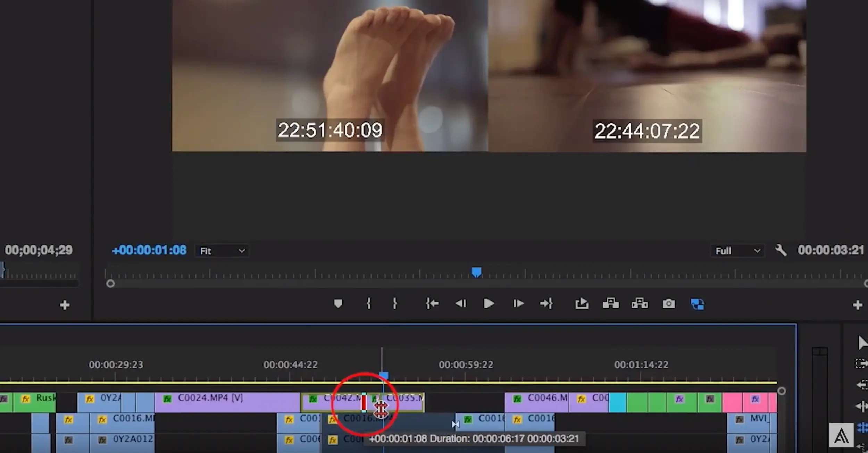Select the Track Select Forward tool
Viewport: 868px width, 453px height.
(x=861, y=364)
